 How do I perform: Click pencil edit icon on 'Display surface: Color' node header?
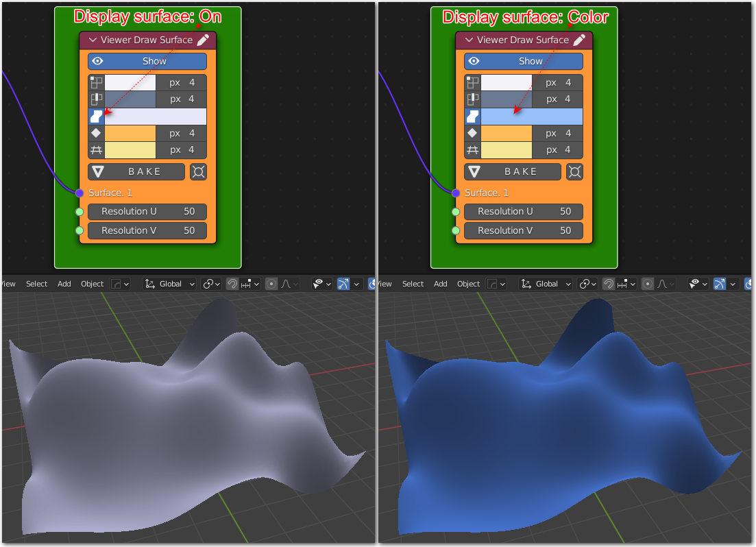[580, 40]
